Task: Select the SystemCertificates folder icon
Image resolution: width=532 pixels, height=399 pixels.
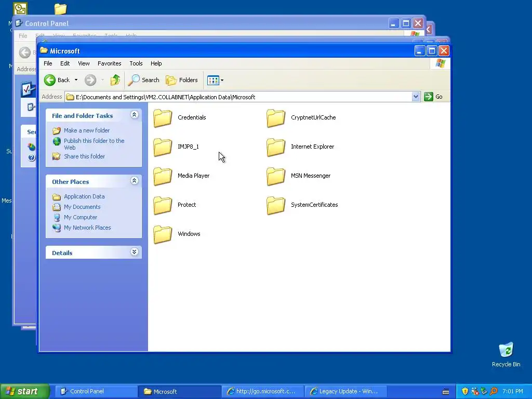Action: point(276,205)
